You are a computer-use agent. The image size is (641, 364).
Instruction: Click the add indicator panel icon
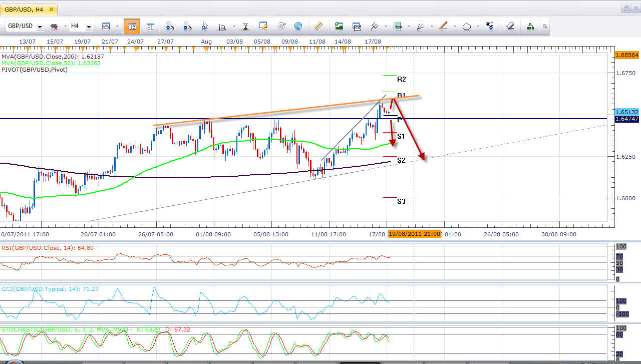[x=357, y=26]
